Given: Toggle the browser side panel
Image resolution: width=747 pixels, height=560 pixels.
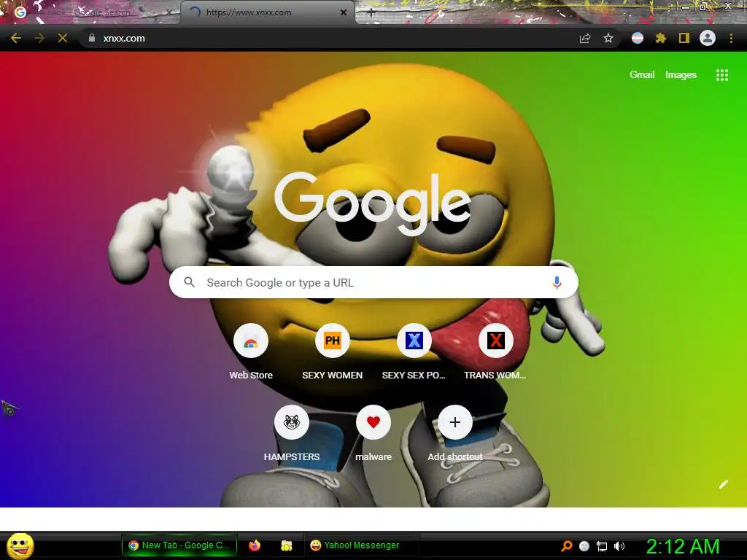Looking at the screenshot, I should point(684,38).
